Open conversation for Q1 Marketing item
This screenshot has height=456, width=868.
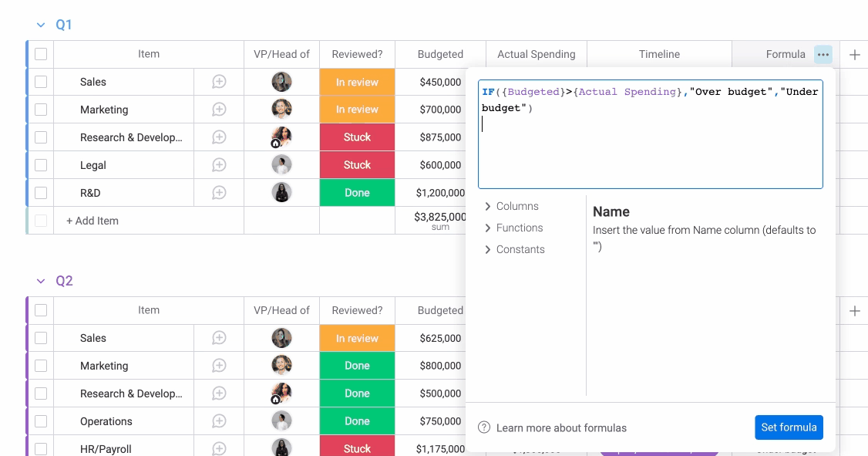click(x=219, y=110)
